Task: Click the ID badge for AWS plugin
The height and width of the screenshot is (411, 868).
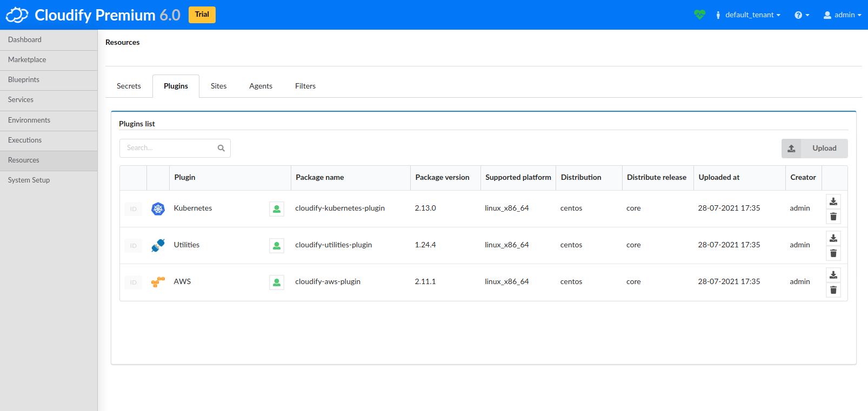Action: pos(133,282)
